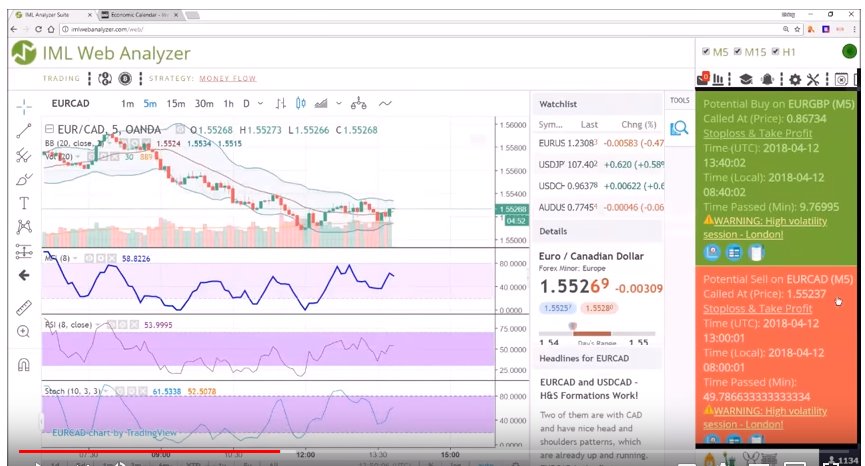Switch chart to 1h timeframe
This screenshot has height=466, width=865.
pos(228,103)
